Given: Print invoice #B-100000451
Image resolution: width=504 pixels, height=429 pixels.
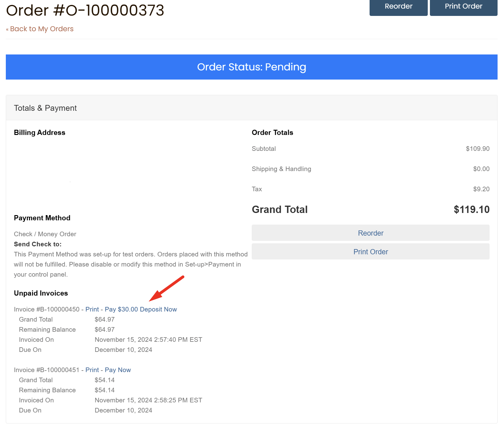Looking at the screenshot, I should pos(92,370).
